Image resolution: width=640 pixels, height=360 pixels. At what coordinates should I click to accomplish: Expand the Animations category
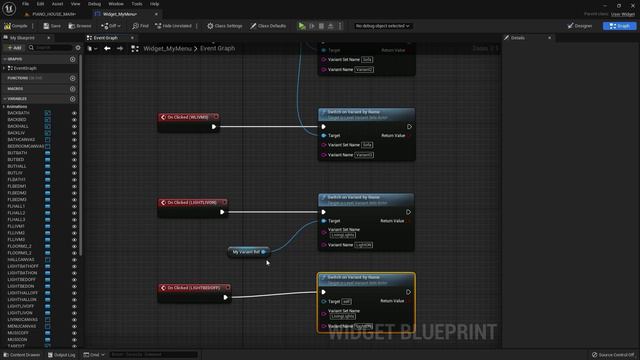(x=4, y=107)
